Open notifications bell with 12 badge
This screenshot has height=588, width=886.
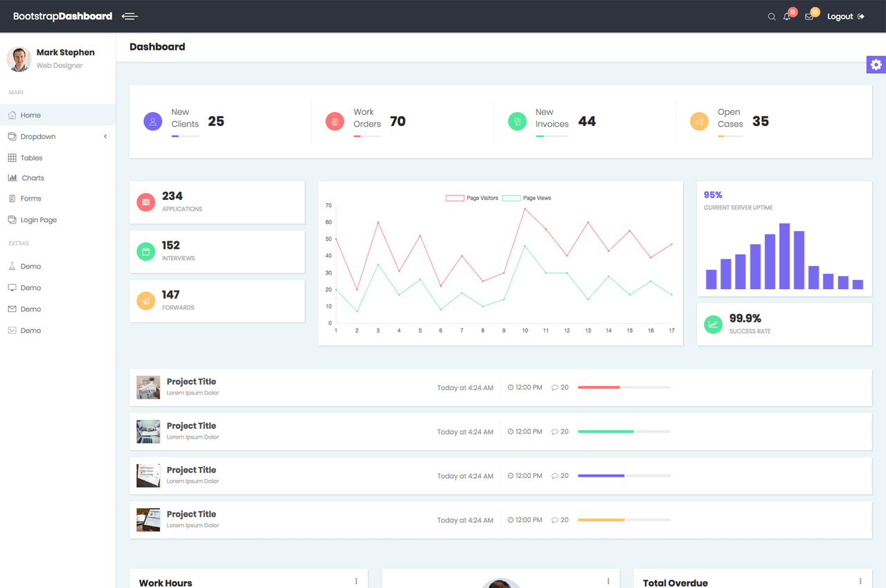787,17
